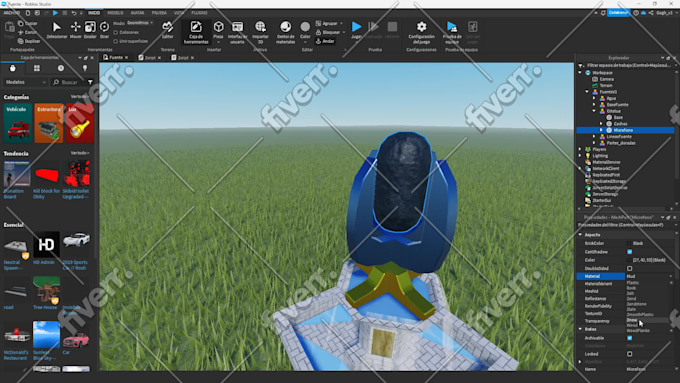Click the Cortar clipboard button
This screenshot has width=680, height=383.
click(x=28, y=32)
